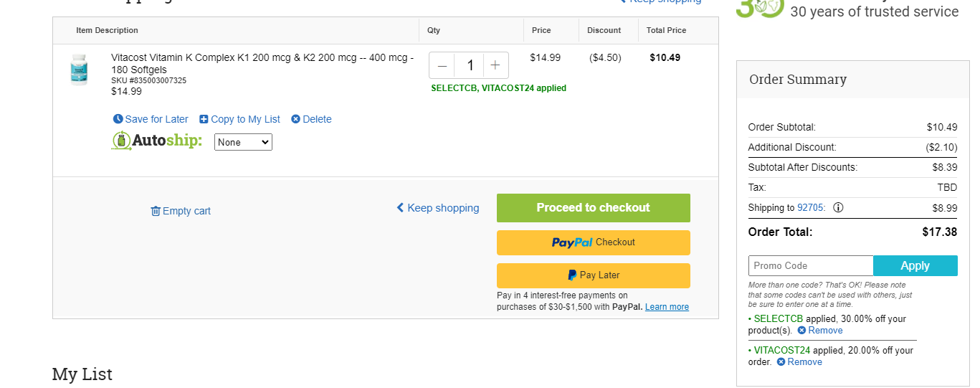980x388 pixels.
Task: Click the minus quantity button
Action: [x=442, y=65]
